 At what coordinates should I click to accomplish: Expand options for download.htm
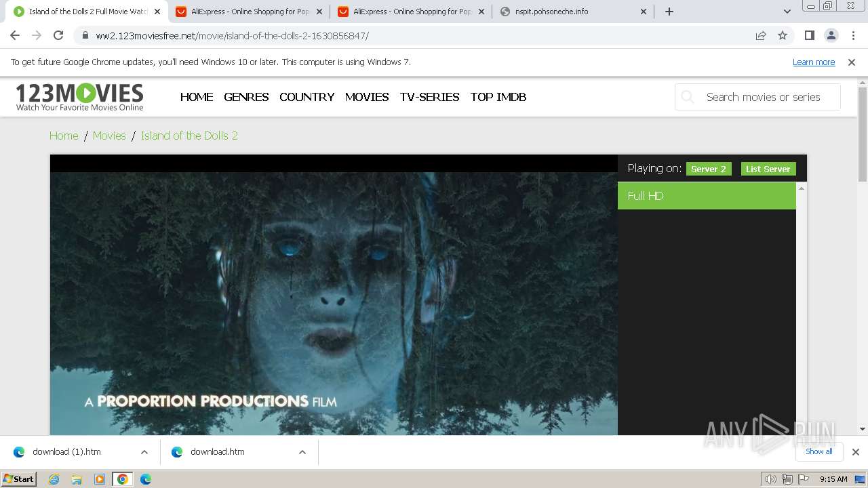(302, 452)
